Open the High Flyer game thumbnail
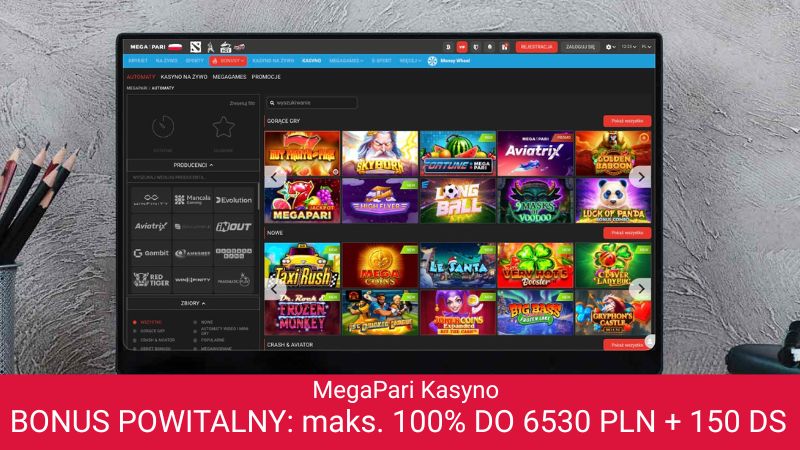The height and width of the screenshot is (450, 800). 380,201
